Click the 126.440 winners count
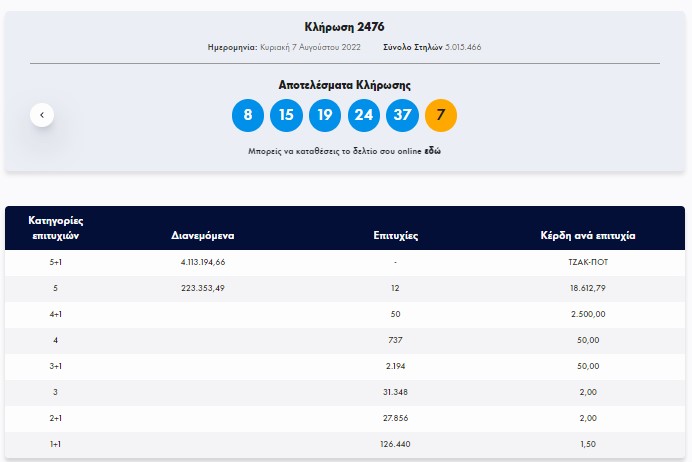 tap(396, 443)
